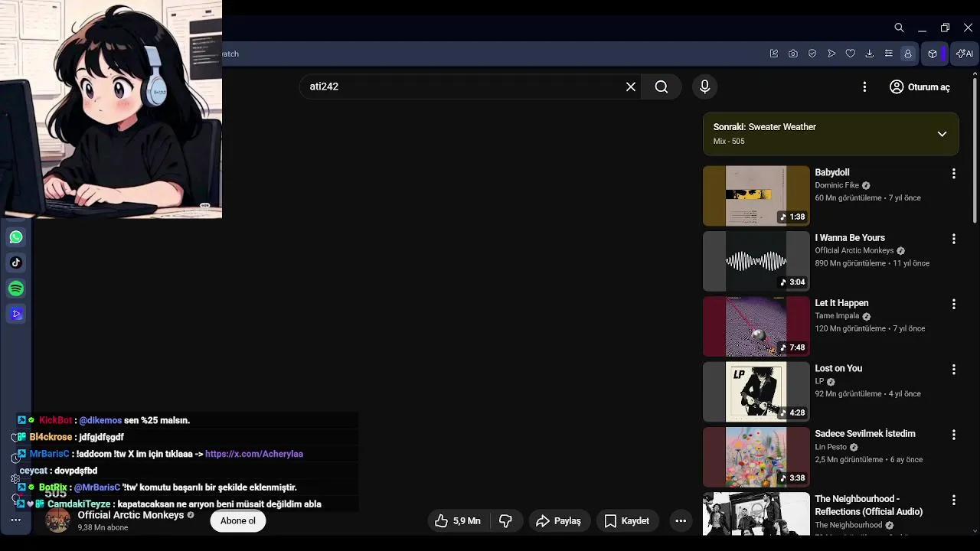Viewport: 980px width, 551px height.
Task: Open options menu for I Wanna Be Yours
Action: pyautogui.click(x=953, y=239)
